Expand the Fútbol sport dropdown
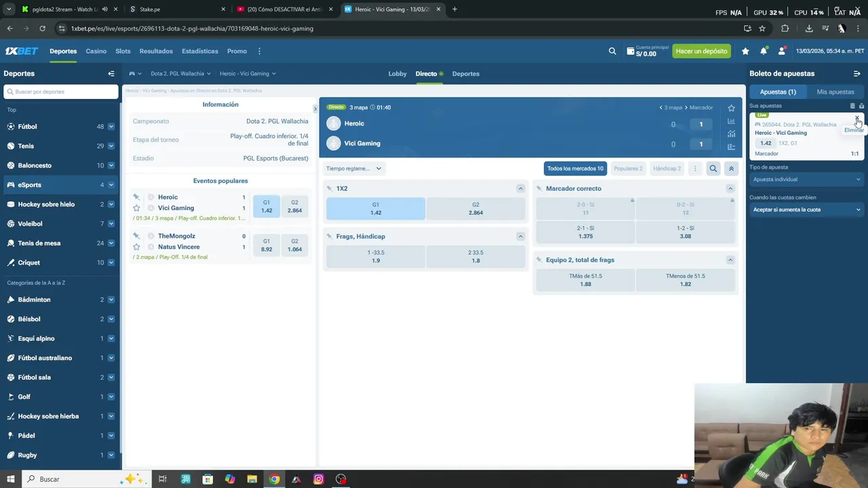 [x=111, y=127]
